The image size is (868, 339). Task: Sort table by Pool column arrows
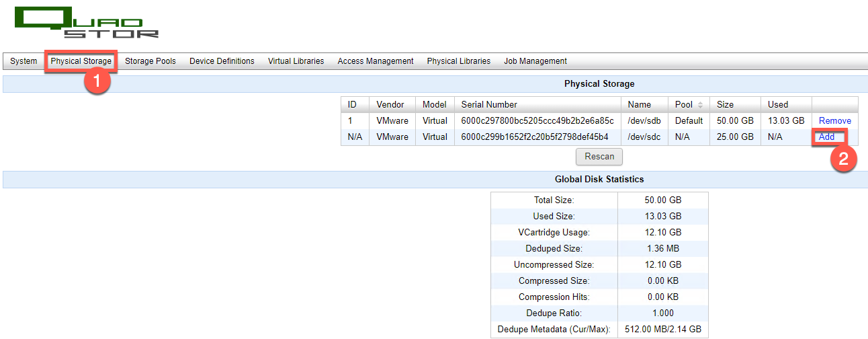[700, 105]
